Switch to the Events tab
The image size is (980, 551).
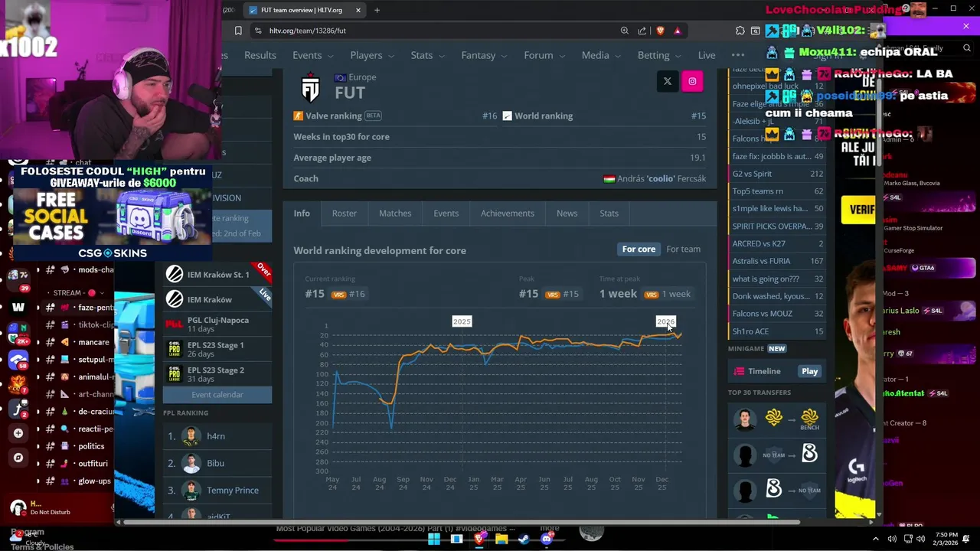446,214
